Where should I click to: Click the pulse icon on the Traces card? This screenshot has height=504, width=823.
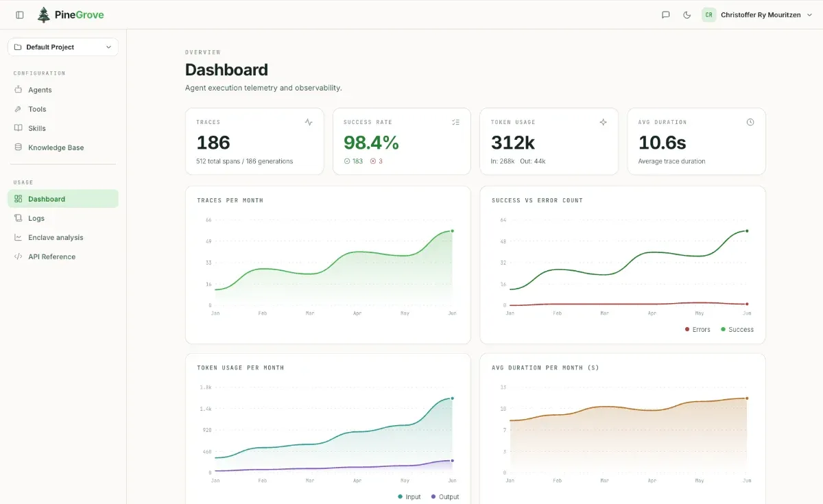pyautogui.click(x=309, y=122)
